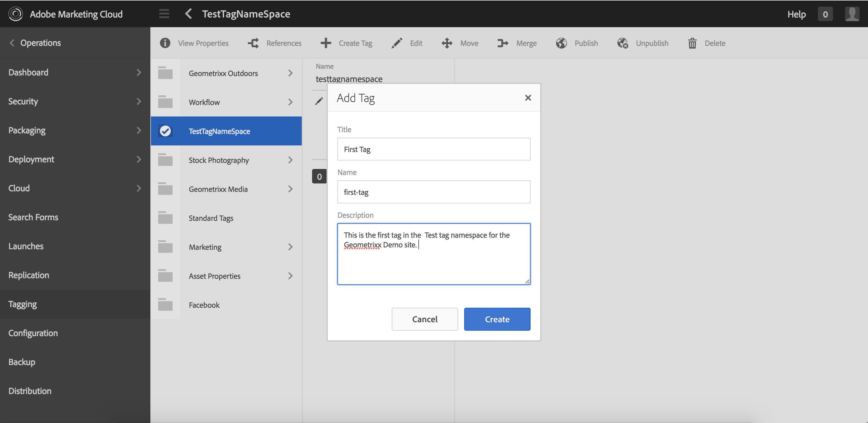The height and width of the screenshot is (423, 868).
Task: Open the Replication sidebar item
Action: tap(29, 275)
